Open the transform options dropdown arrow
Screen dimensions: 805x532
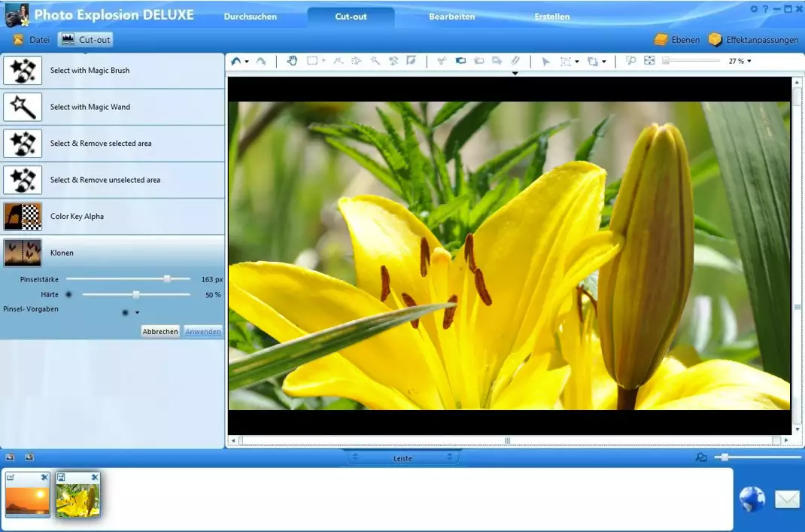point(577,62)
